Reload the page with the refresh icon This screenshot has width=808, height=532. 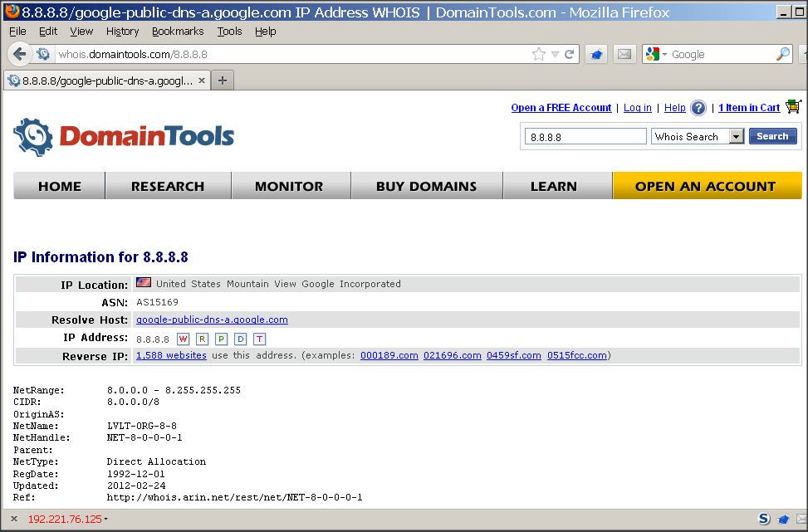point(570,54)
